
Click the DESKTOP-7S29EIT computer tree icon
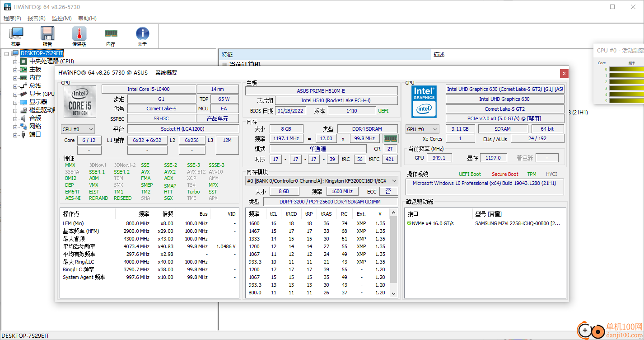(16, 53)
